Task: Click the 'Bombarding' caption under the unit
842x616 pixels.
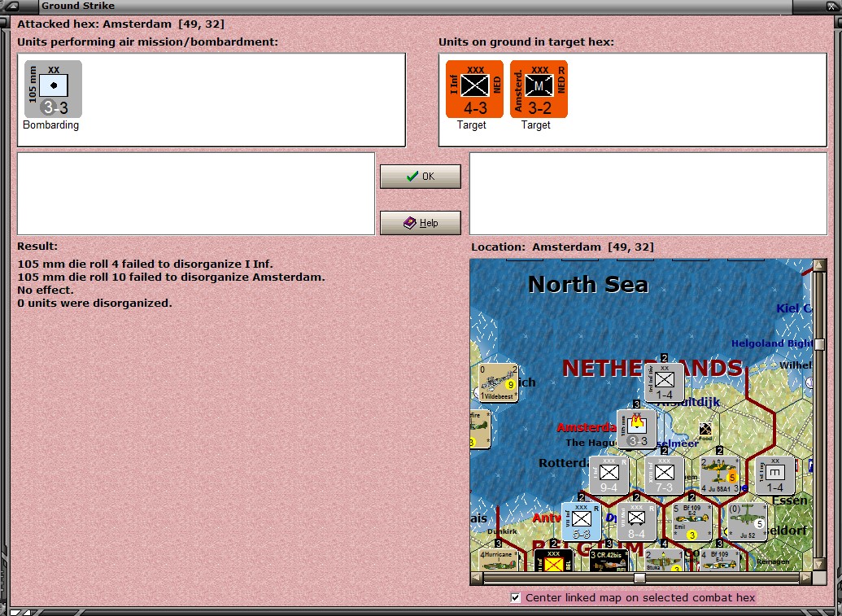Action: (x=50, y=125)
